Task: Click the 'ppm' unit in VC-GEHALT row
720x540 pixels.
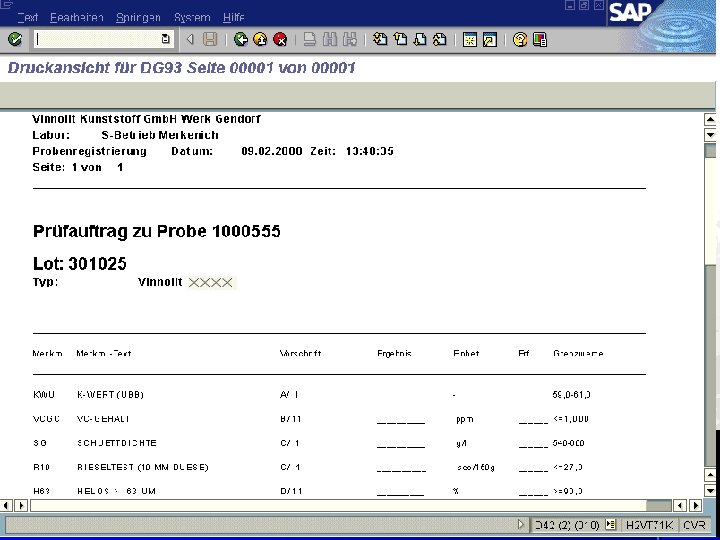Action: coord(465,419)
